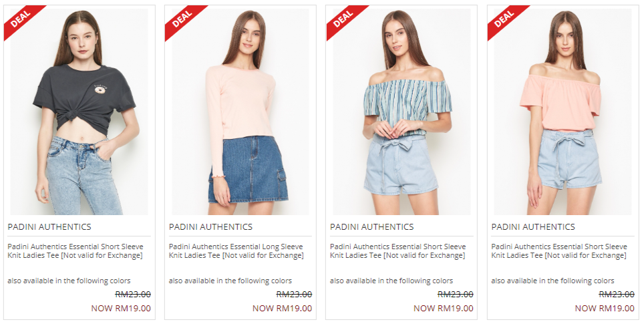The height and width of the screenshot is (324, 644).
Task: Click NOW RM19.00 price on the first card
Action: tap(121, 309)
